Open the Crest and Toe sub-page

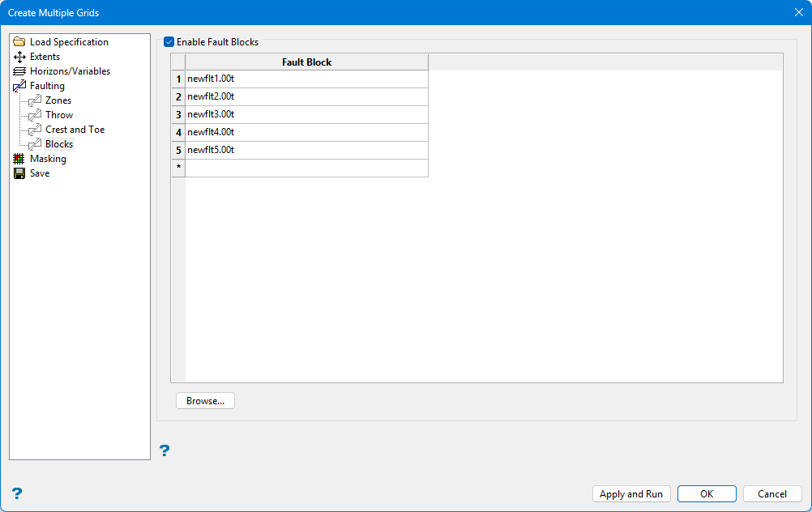75,130
